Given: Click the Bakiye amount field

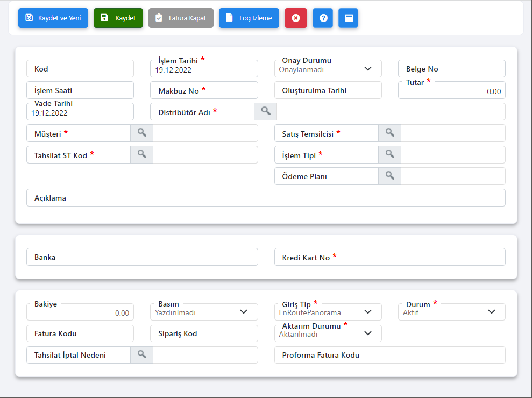Looking at the screenshot, I should pyautogui.click(x=80, y=312).
